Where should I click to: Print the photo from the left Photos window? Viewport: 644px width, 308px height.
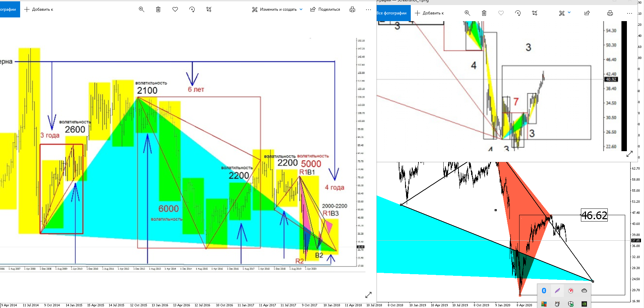coord(352,9)
